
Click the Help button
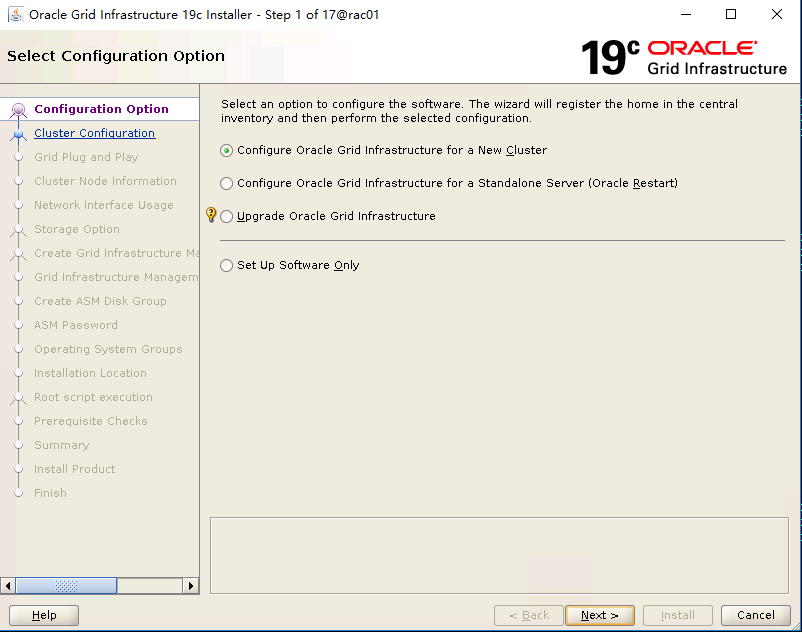[x=44, y=615]
